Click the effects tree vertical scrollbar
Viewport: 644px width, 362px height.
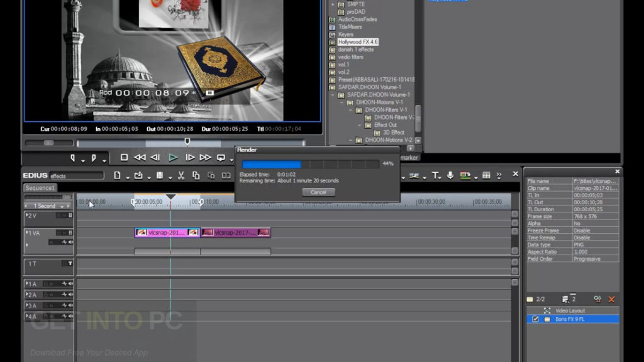click(418, 118)
